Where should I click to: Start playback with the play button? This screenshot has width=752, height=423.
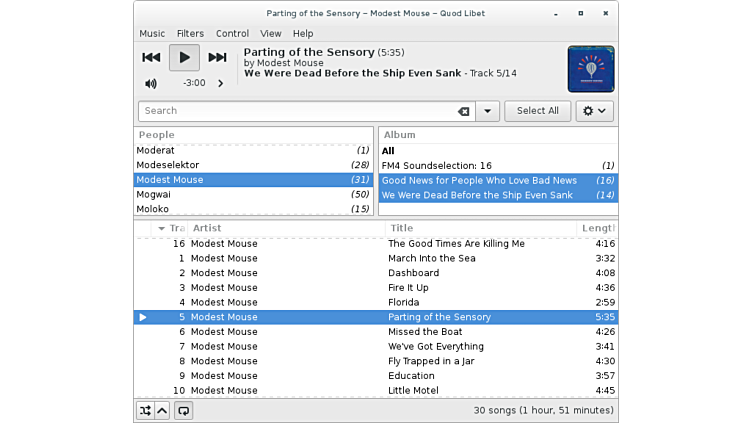pos(184,58)
